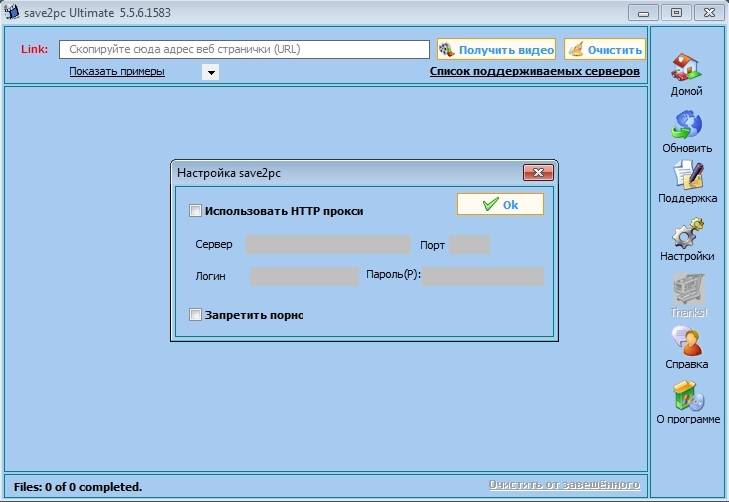This screenshot has height=502, width=729.
Task: Click the Сервер proxy input field
Action: [328, 244]
